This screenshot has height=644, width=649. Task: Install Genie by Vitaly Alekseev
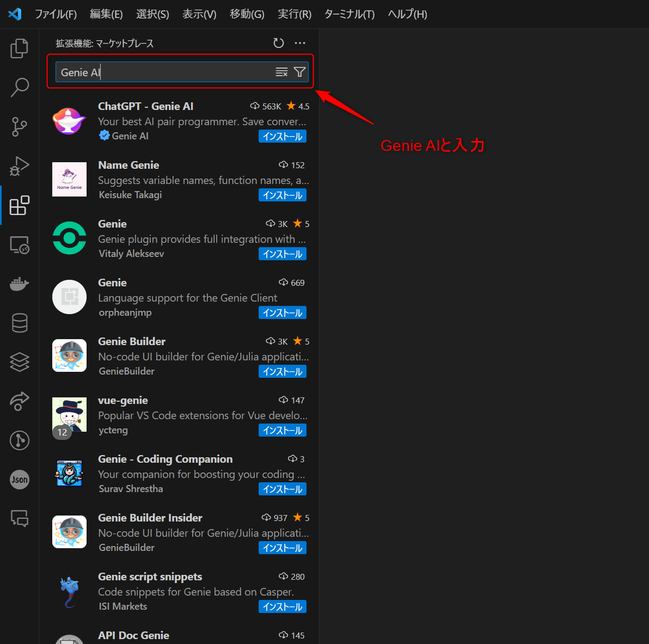pyautogui.click(x=283, y=254)
